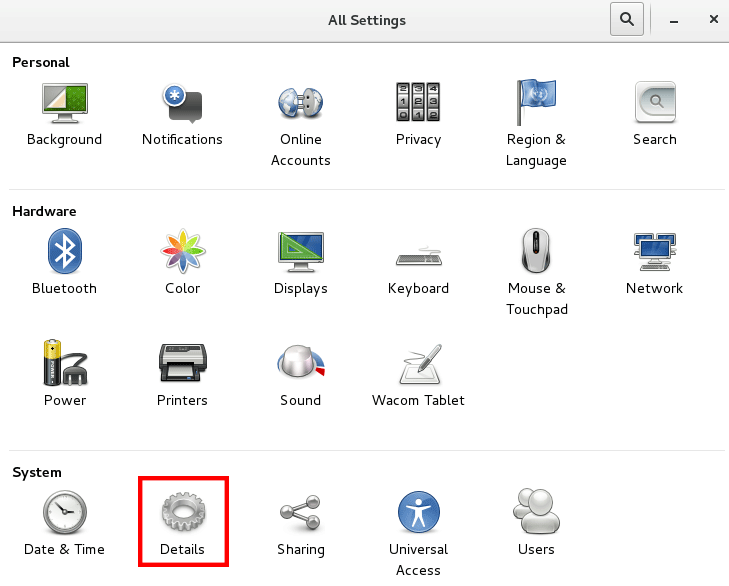The height and width of the screenshot is (586, 729).
Task: Click the magnifier search button in header
Action: point(627,19)
